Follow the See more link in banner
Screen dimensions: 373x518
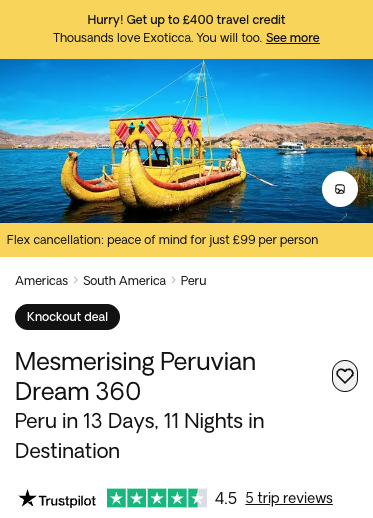pos(293,38)
